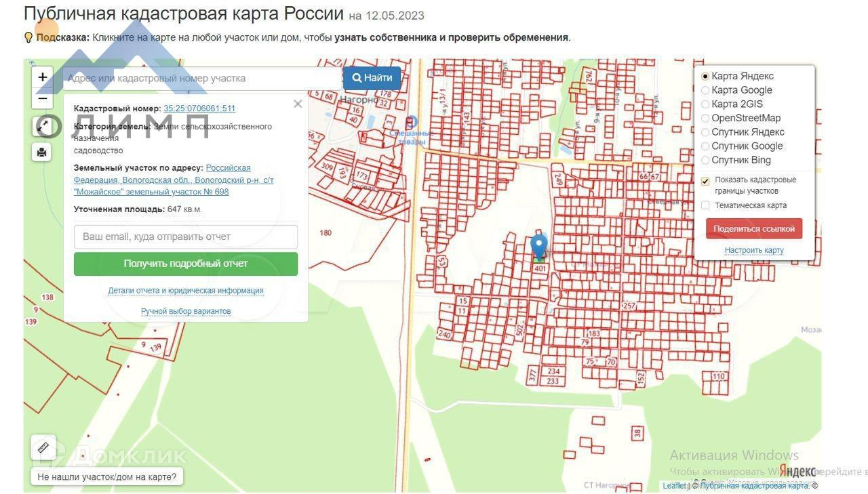Click parcel labeled 38 on map
Image resolution: width=868 pixels, height=494 pixels.
[x=637, y=433]
